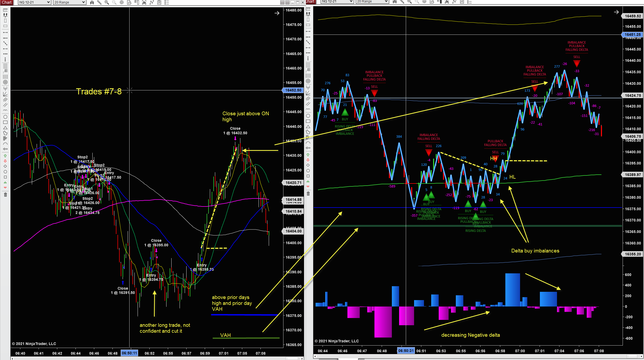Select the Rectangle tool in left chart
Screen dimensions: 644x360
point(5,122)
